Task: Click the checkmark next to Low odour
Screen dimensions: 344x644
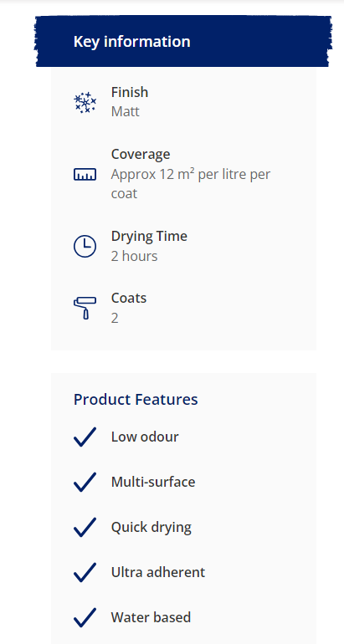Action: tap(85, 437)
